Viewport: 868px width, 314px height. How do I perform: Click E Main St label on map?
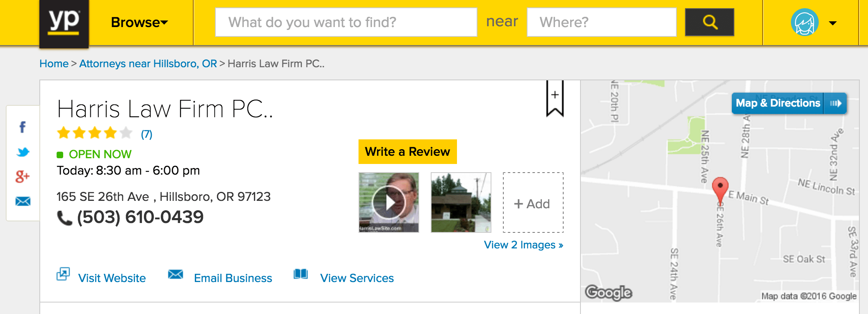(x=748, y=197)
